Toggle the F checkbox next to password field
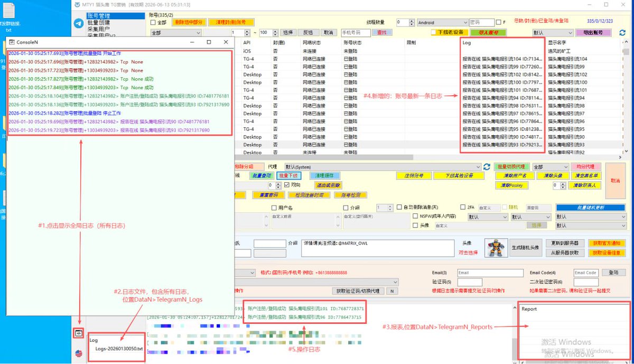 point(498,23)
